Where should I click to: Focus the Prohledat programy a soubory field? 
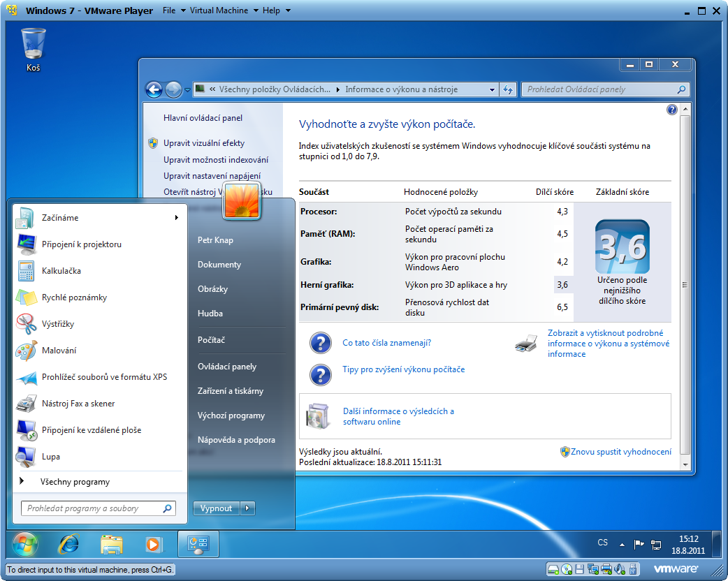[98, 508]
